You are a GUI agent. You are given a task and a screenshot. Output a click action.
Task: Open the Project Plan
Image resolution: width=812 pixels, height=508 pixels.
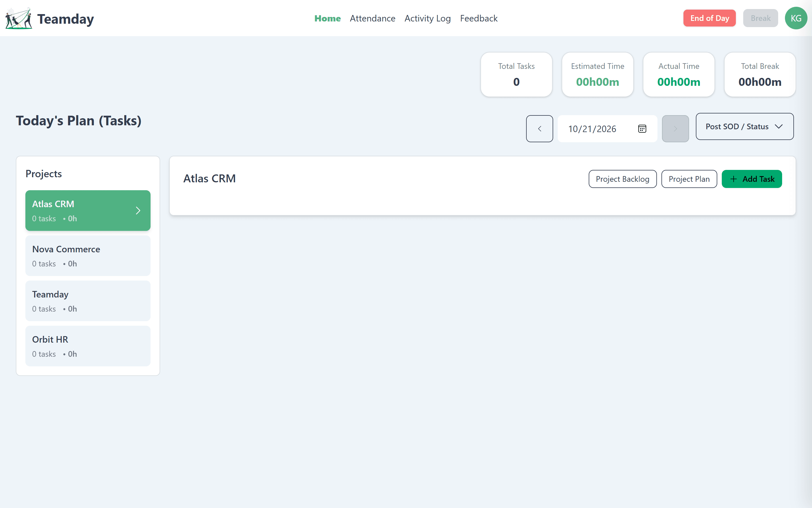(x=689, y=179)
